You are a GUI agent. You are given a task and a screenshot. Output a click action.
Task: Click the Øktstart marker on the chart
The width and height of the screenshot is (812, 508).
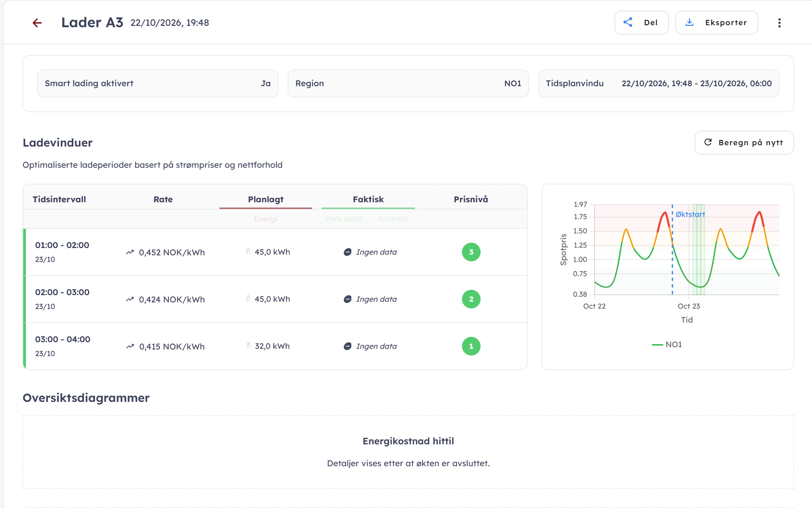click(690, 214)
